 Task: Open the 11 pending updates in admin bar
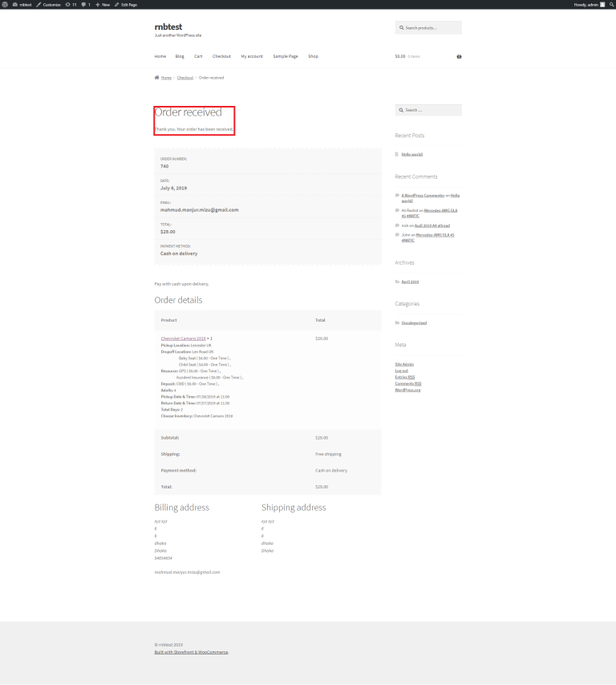point(71,4)
